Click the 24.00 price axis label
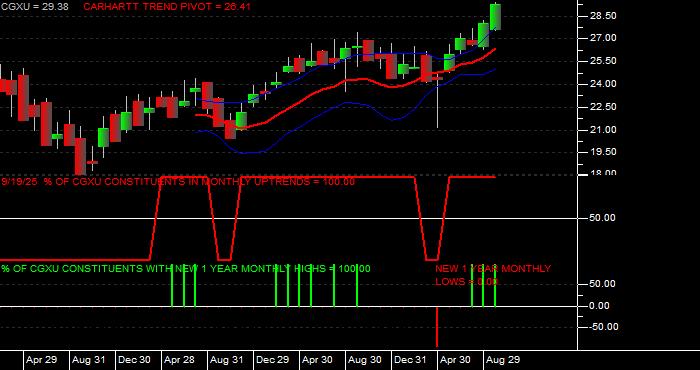 click(x=604, y=84)
